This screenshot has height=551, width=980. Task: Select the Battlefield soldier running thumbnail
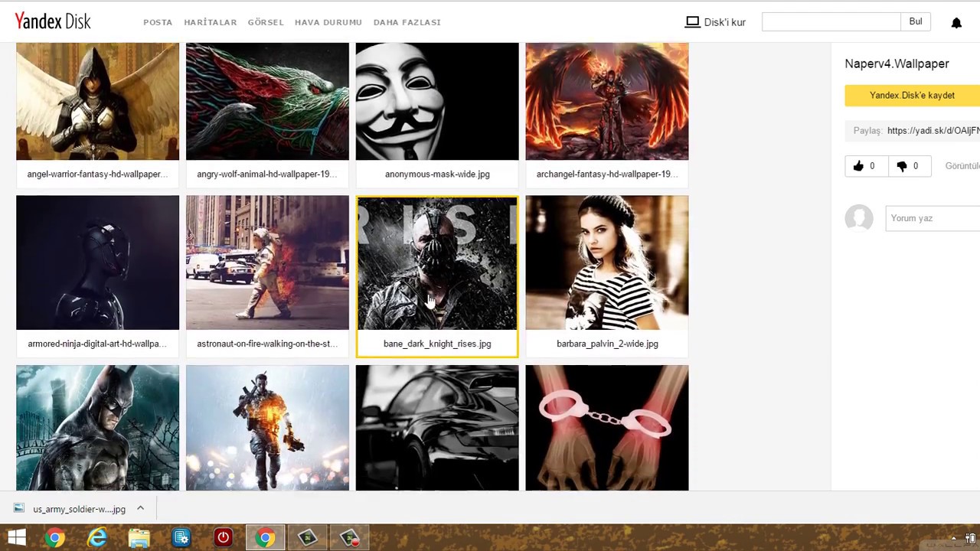[267, 428]
